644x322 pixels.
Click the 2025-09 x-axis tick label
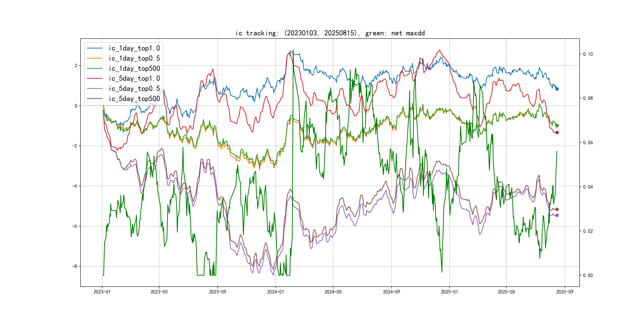[x=564, y=292]
